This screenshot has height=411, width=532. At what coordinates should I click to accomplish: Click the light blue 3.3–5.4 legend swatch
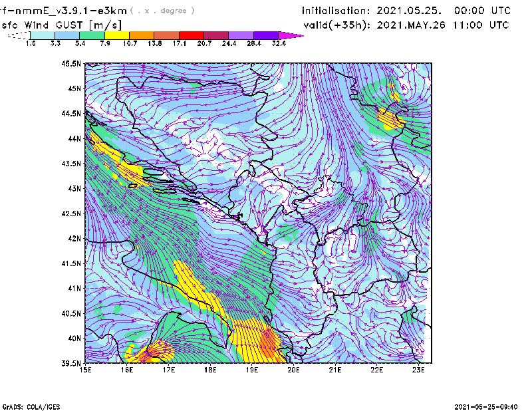point(67,35)
